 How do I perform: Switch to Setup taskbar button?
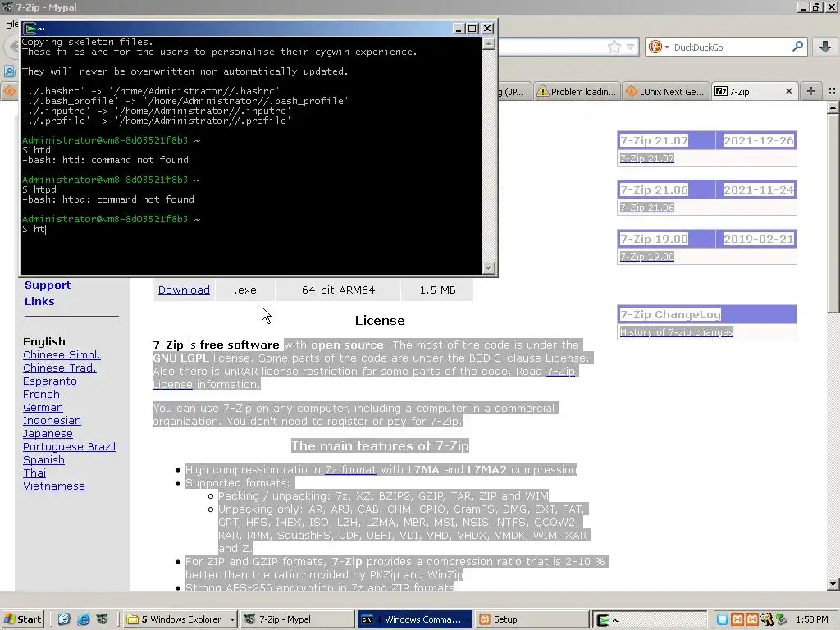coord(532,619)
